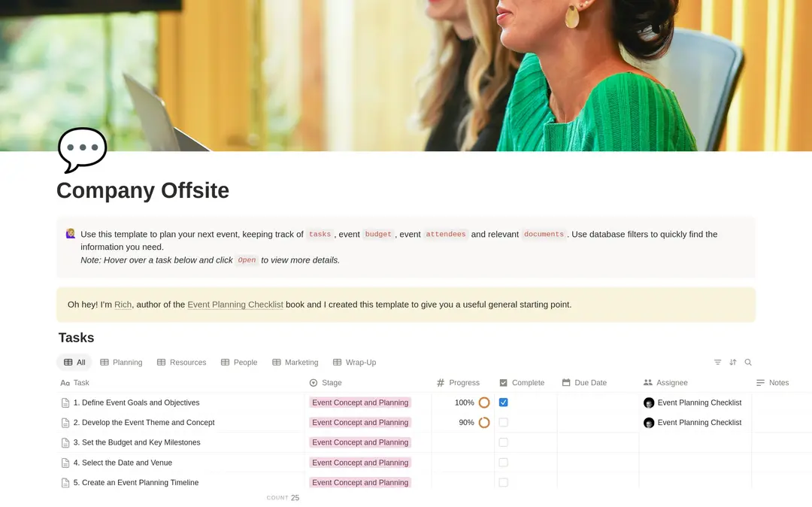The width and height of the screenshot is (812, 507).
Task: Check Complete for Set the Budget and Key Milestones
Action: [503, 442]
